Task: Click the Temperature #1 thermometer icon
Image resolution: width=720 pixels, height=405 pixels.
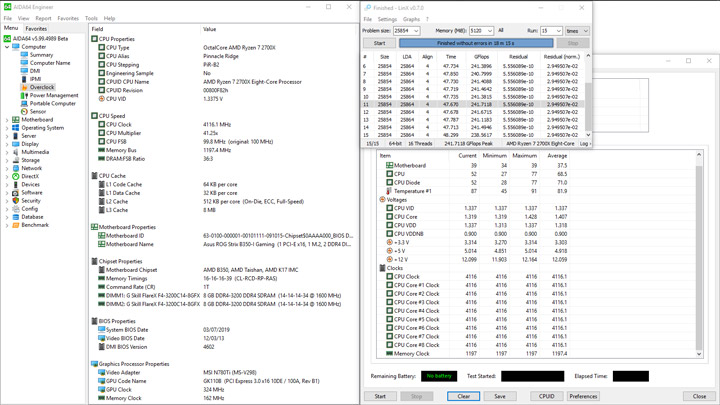Action: click(389, 191)
